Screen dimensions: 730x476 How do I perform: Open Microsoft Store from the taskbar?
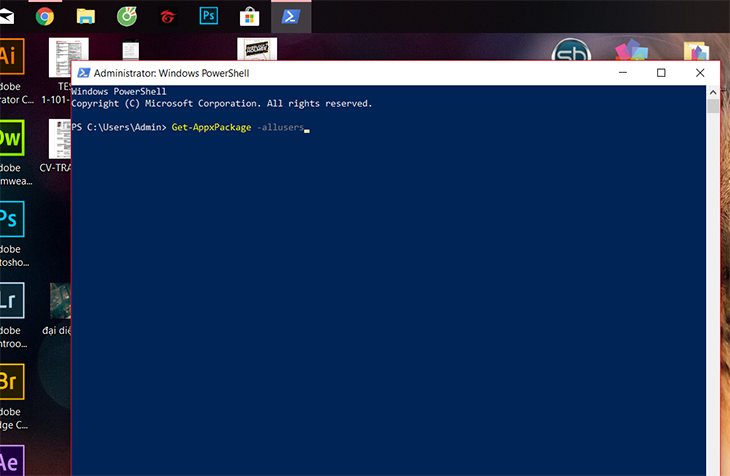point(250,17)
